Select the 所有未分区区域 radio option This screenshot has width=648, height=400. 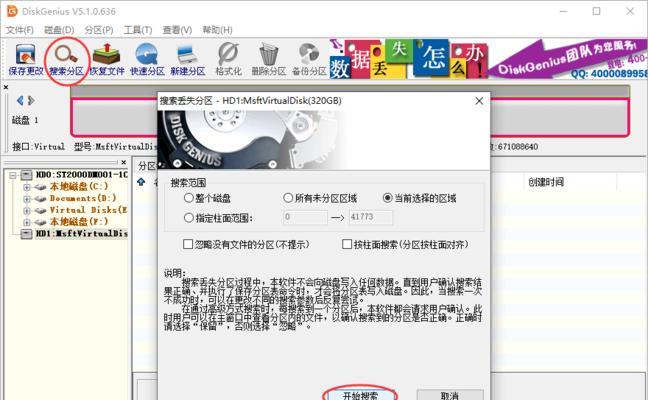(320, 198)
